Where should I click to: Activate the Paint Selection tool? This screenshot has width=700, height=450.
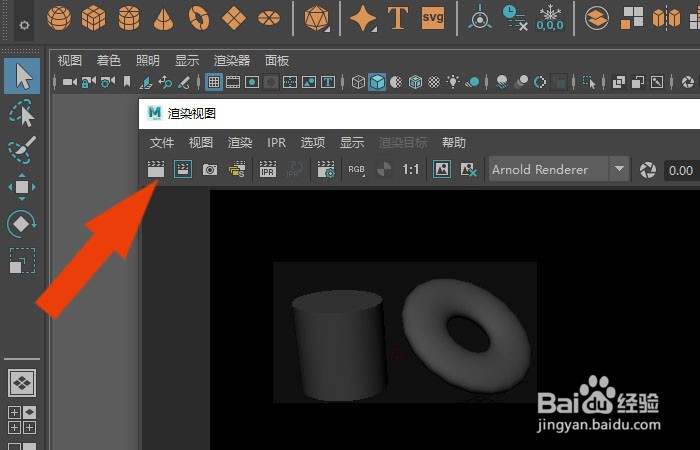(x=21, y=150)
